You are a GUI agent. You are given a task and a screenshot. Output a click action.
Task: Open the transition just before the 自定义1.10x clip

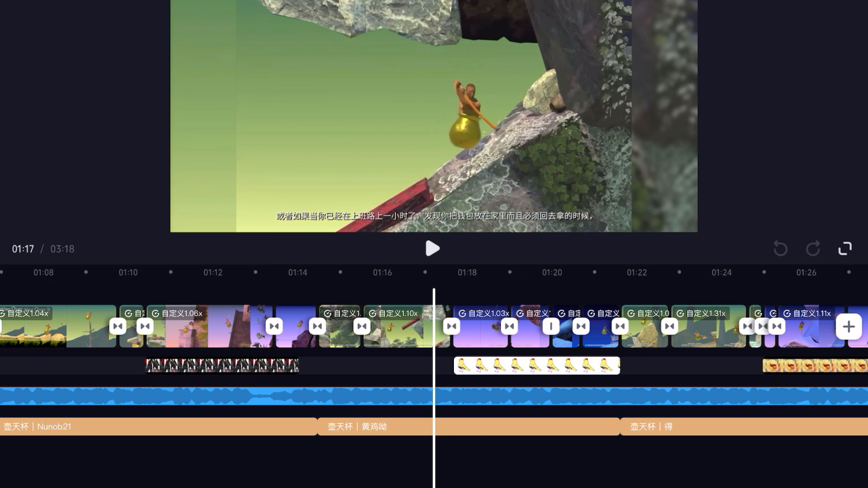pyautogui.click(x=362, y=327)
